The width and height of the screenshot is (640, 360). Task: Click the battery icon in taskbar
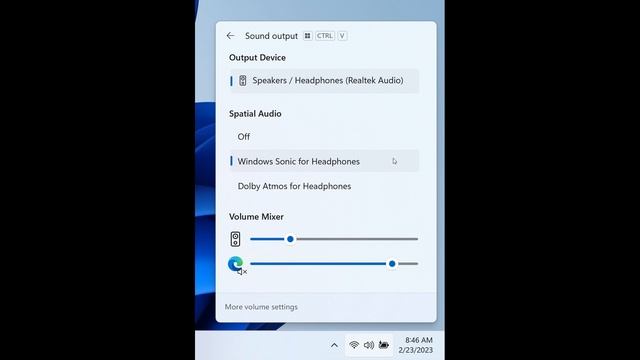[x=384, y=345]
